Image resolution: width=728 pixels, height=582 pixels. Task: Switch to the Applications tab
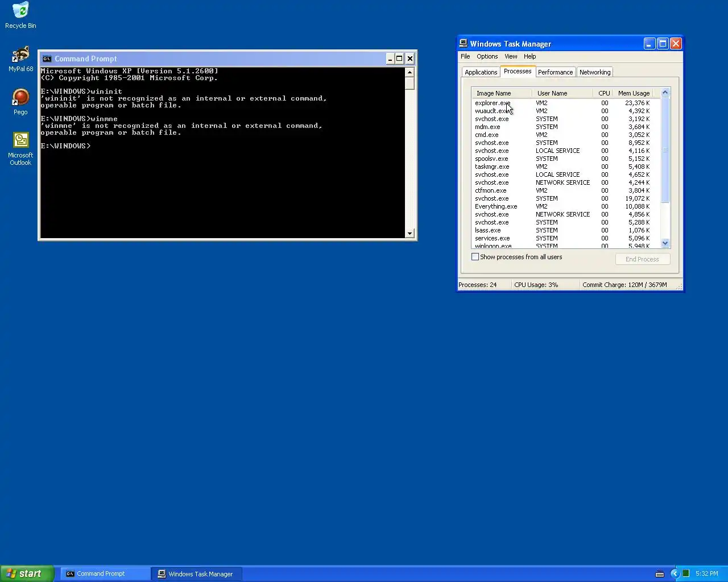point(481,72)
